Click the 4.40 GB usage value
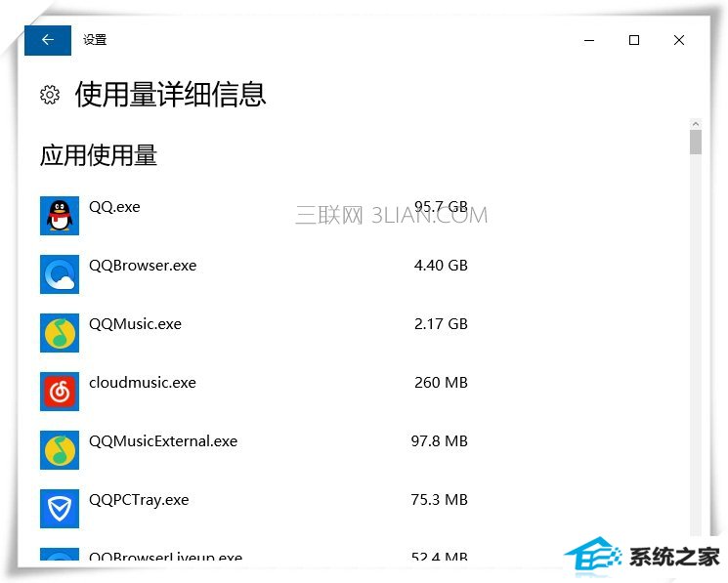This screenshot has width=728, height=583. click(x=441, y=266)
